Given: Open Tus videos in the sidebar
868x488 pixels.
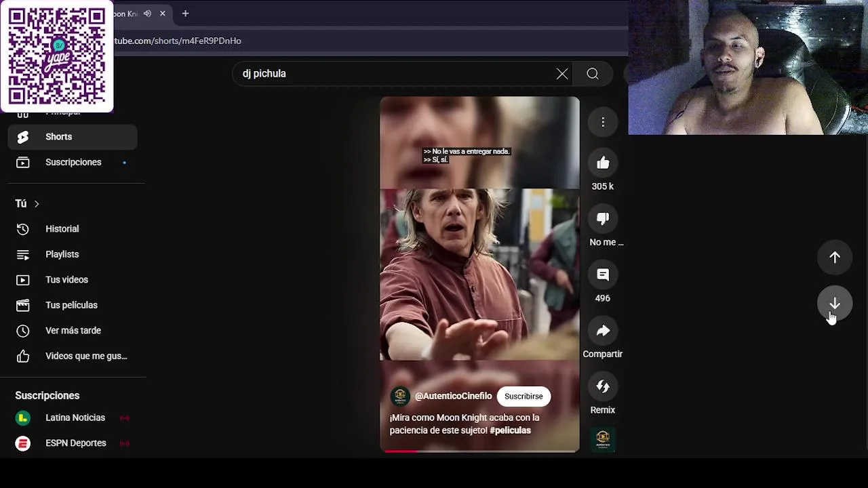Looking at the screenshot, I should coord(73,280).
